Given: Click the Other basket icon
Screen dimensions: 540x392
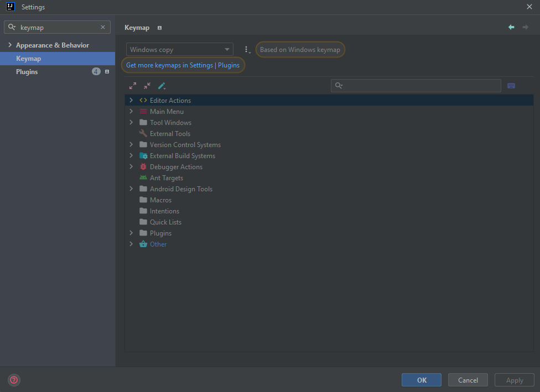Looking at the screenshot, I should pos(143,244).
